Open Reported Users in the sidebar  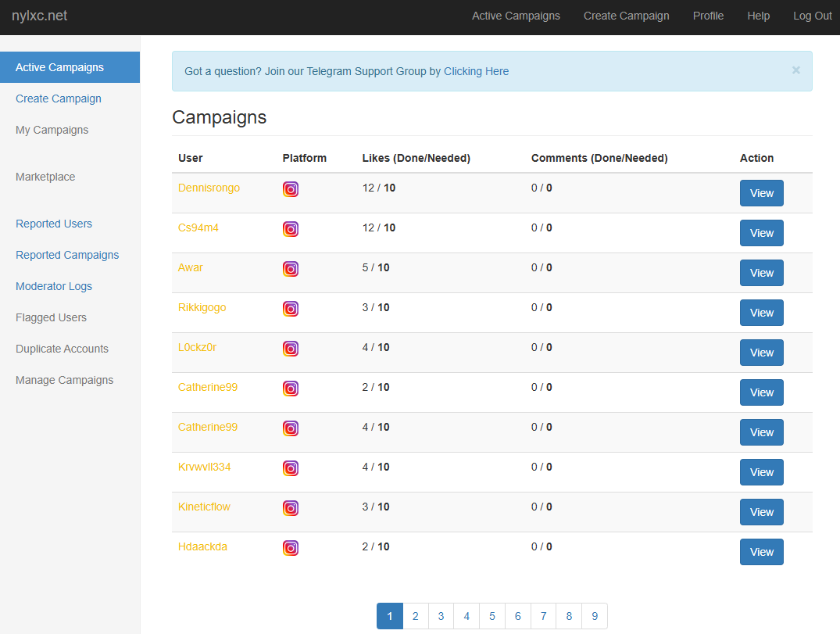[54, 224]
